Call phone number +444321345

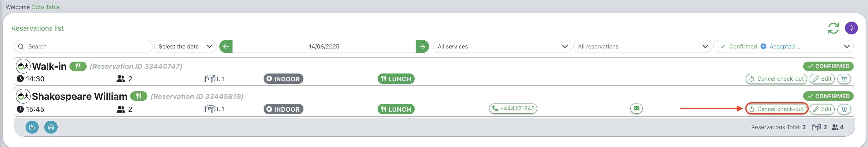[x=513, y=109]
